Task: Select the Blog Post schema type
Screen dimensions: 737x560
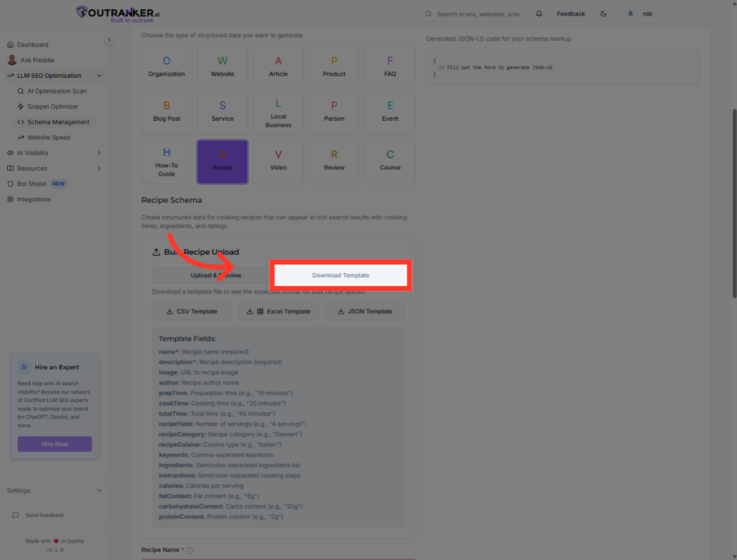Action: click(166, 113)
